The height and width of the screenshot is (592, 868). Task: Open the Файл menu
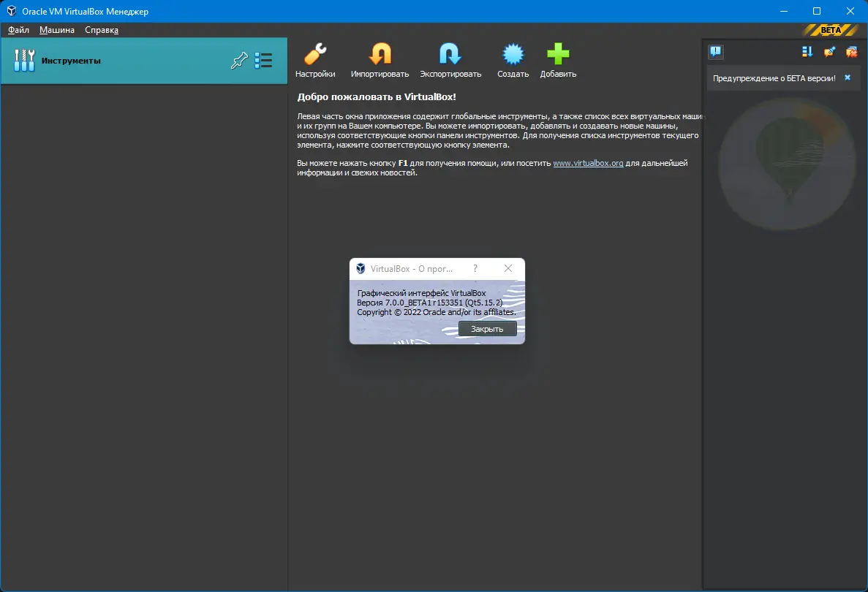[x=18, y=30]
